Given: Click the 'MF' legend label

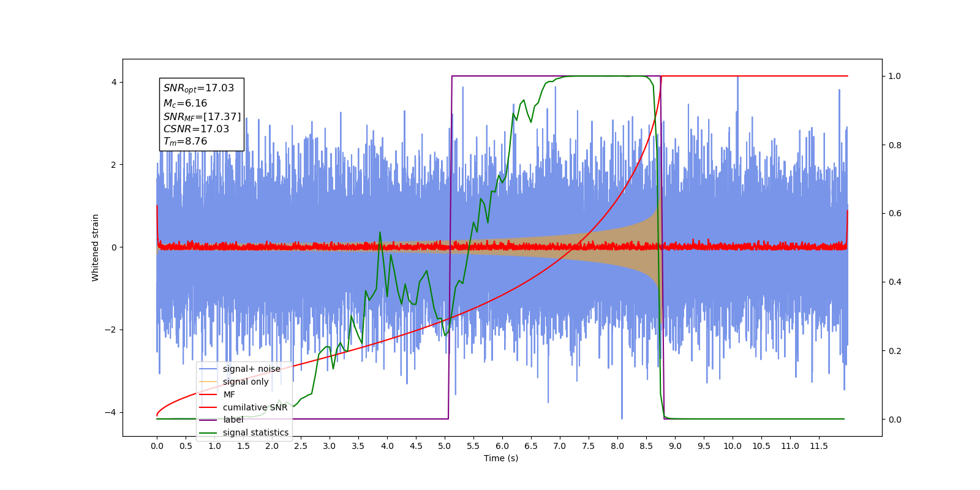Looking at the screenshot, I should click(x=229, y=394).
